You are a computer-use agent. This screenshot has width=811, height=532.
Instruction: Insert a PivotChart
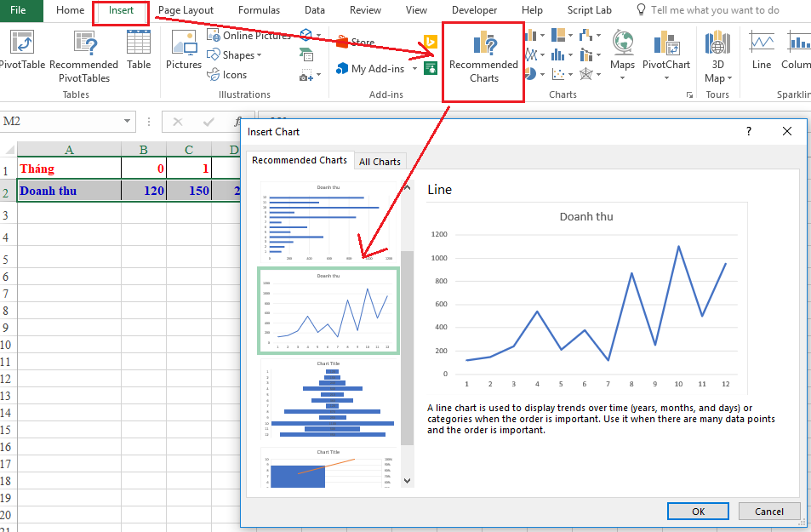pyautogui.click(x=666, y=53)
